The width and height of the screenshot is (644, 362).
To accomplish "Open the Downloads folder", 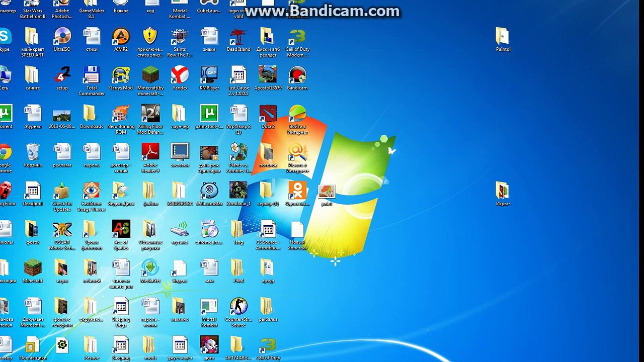I will (92, 117).
